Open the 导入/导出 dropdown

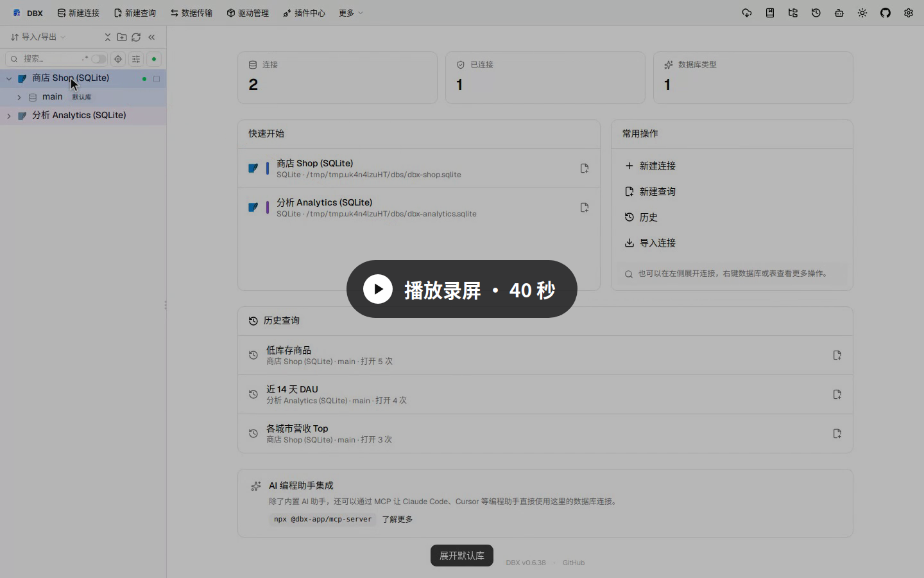(x=38, y=37)
